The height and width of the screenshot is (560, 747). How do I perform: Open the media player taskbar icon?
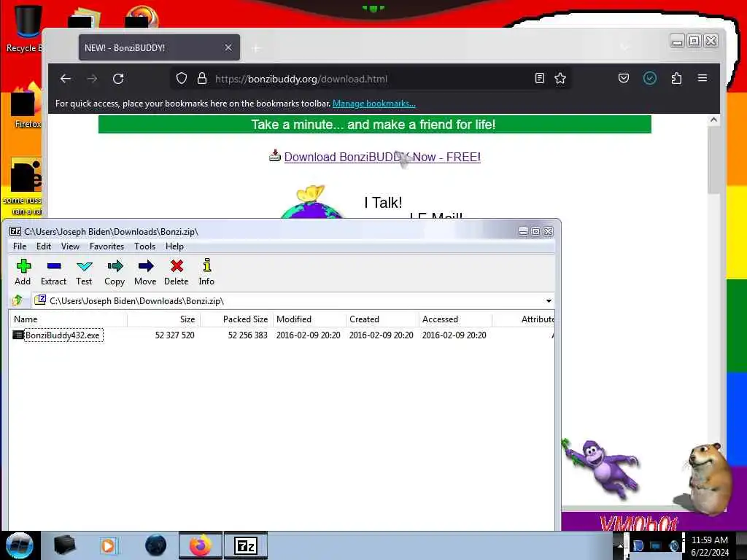tap(109, 545)
